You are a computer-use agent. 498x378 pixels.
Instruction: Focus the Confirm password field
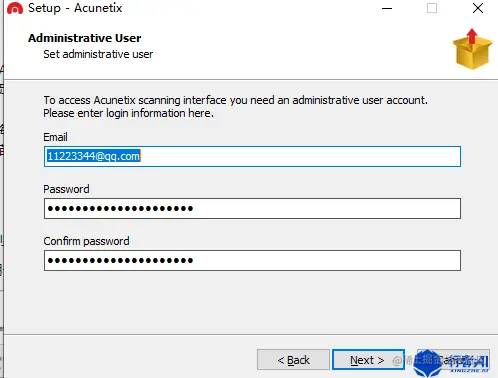(x=252, y=261)
